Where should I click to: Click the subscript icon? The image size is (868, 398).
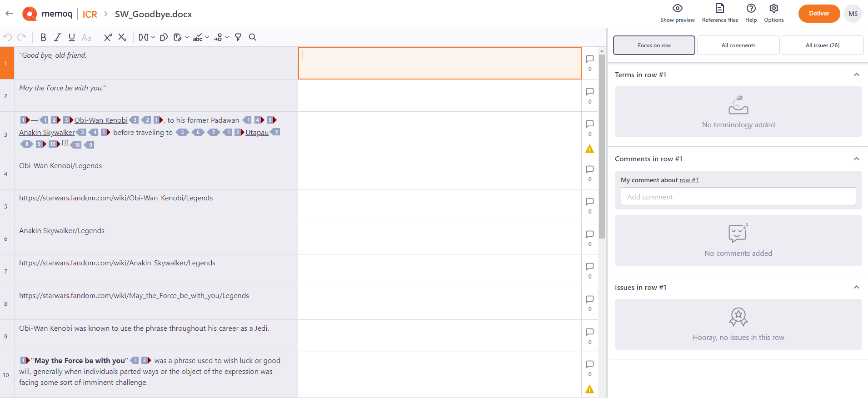point(122,37)
